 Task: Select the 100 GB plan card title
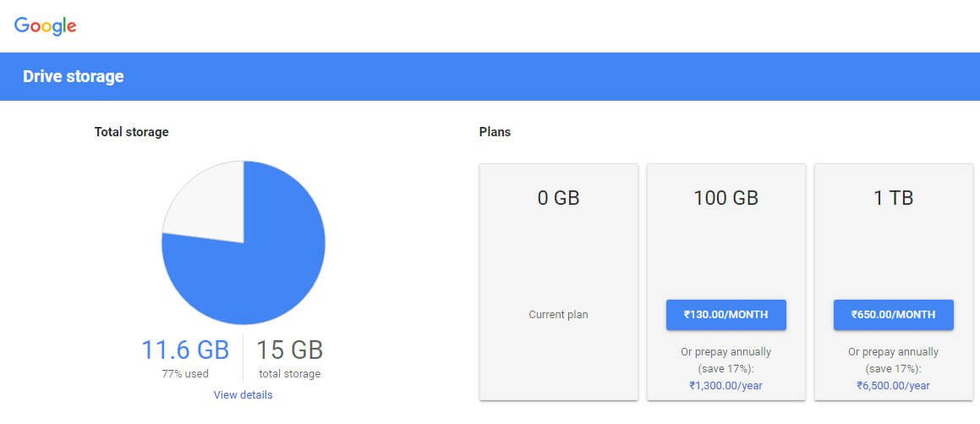[x=725, y=199]
